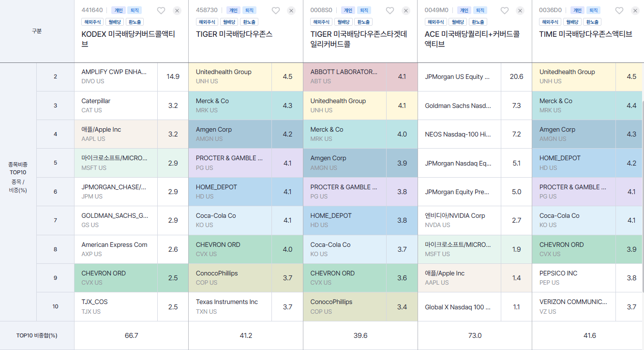Select the 월배당 tag under code 0049M0
This screenshot has width=644, height=350.
pyautogui.click(x=457, y=22)
